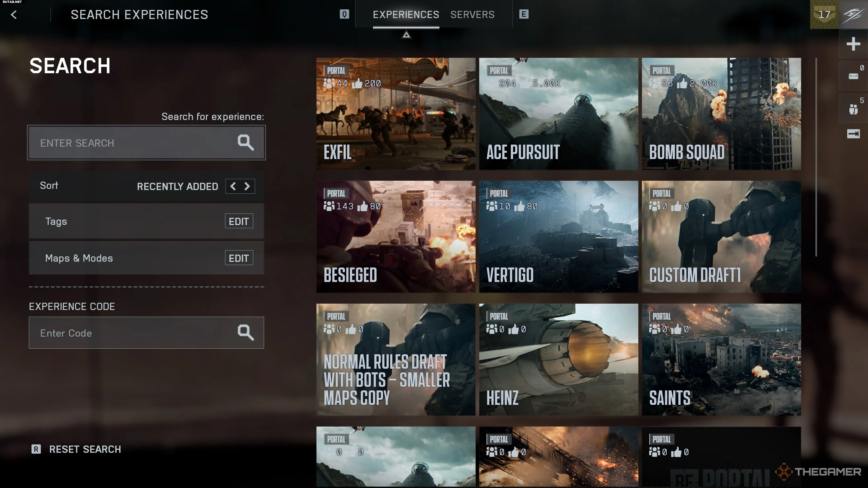Cycle Sort to the previous option
This screenshot has height=488, width=868.
pyautogui.click(x=233, y=186)
